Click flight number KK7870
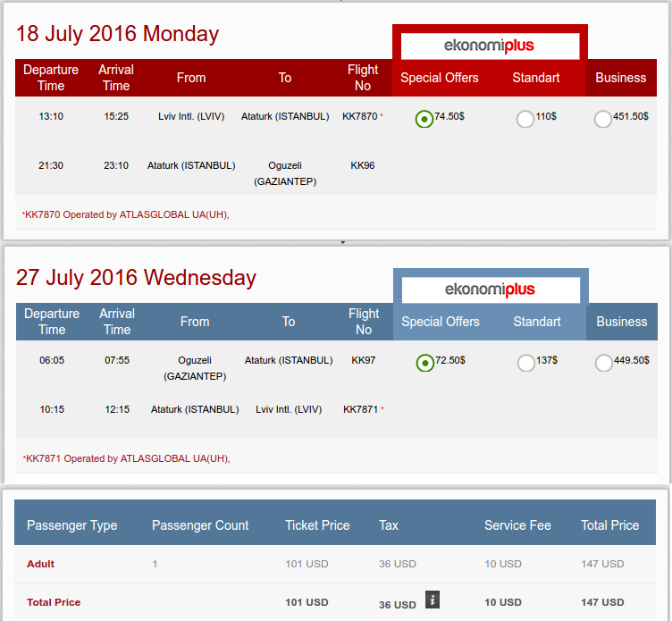 (x=359, y=116)
